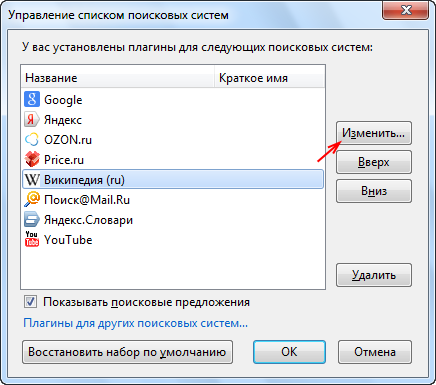The width and height of the screenshot is (436, 385).
Task: Select the Google row text
Action: pyautogui.click(x=63, y=100)
